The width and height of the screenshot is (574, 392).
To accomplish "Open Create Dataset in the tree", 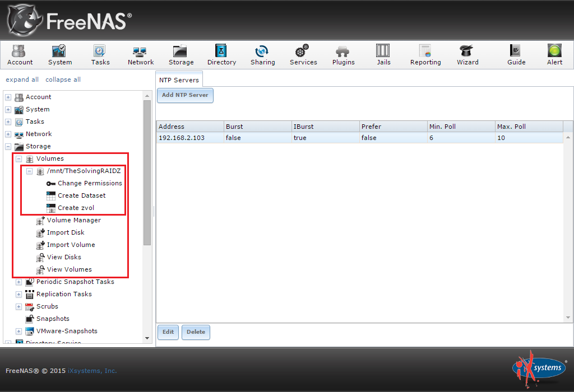I will pos(82,195).
